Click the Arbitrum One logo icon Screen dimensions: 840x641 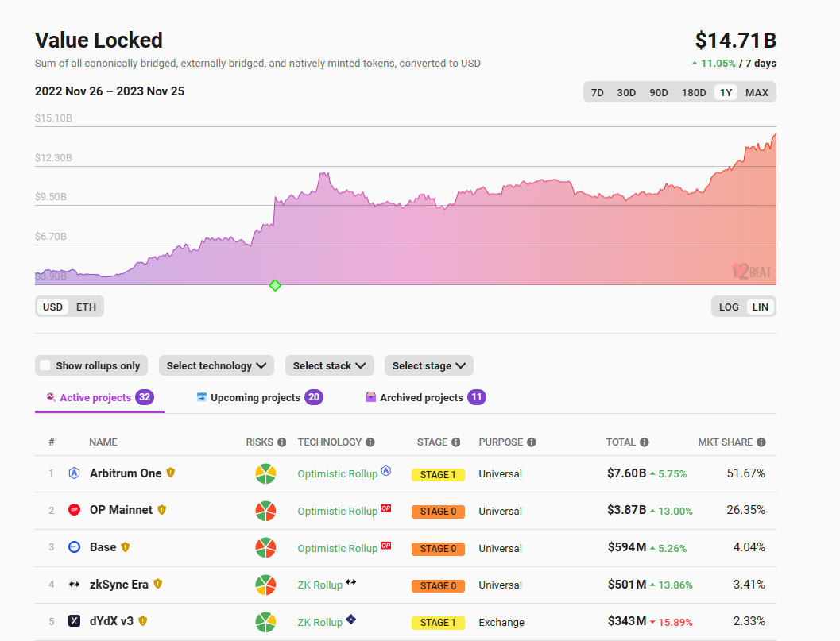74,473
